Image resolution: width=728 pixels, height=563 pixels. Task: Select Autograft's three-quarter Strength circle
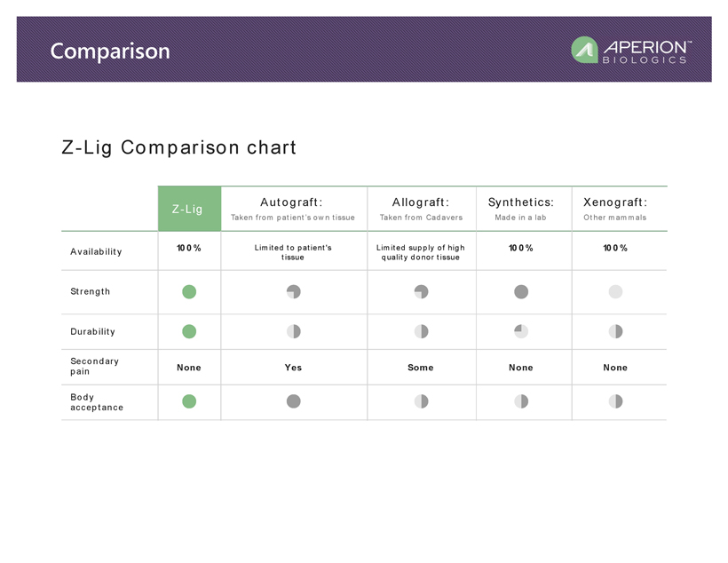coord(294,291)
